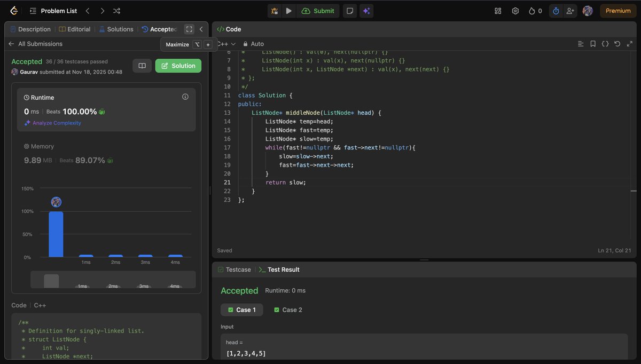The image size is (641, 364).
Task: Open the notes book icon button
Action: [x=142, y=66]
